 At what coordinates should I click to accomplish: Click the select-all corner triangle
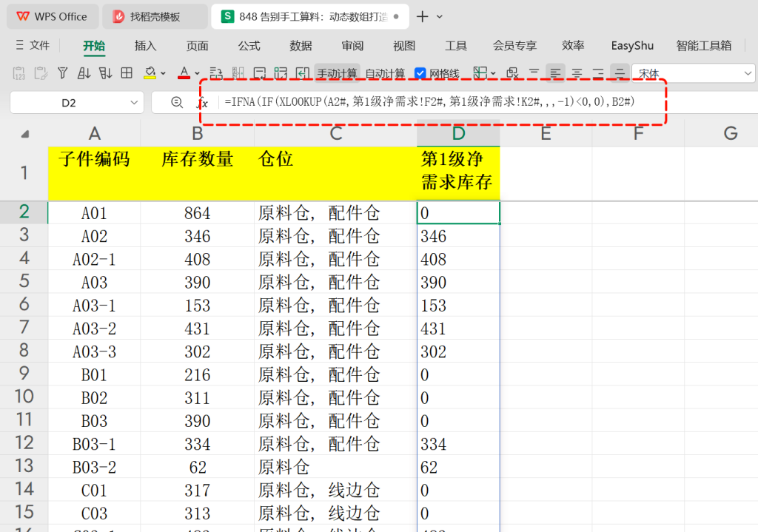(25, 134)
